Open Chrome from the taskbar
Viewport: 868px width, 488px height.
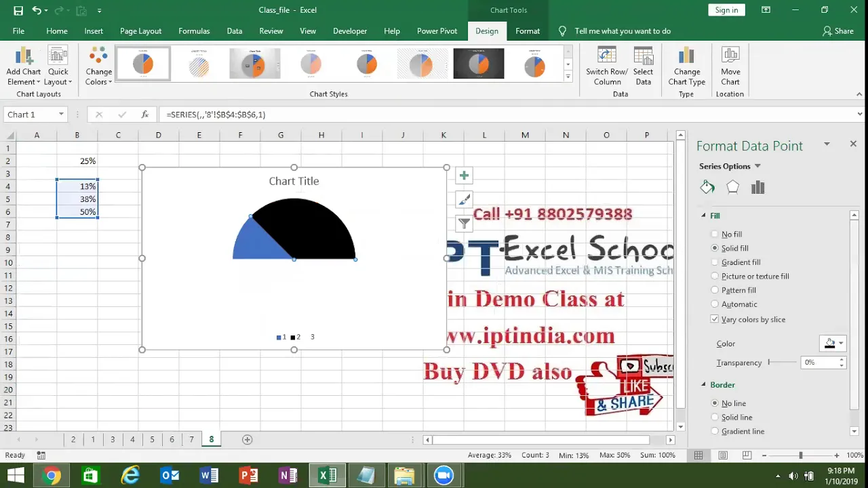tap(52, 476)
